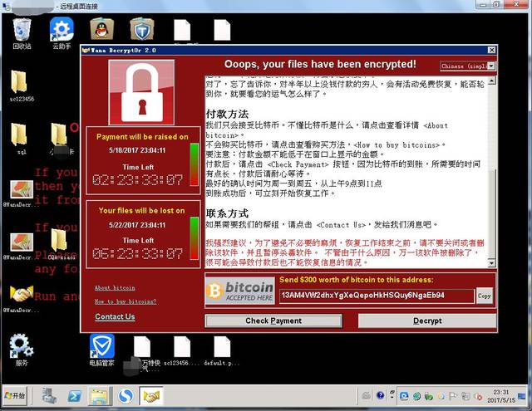Image resolution: width=532 pixels, height=411 pixels.
Task: Open the 云助手 gear shortcut
Action: [62, 30]
